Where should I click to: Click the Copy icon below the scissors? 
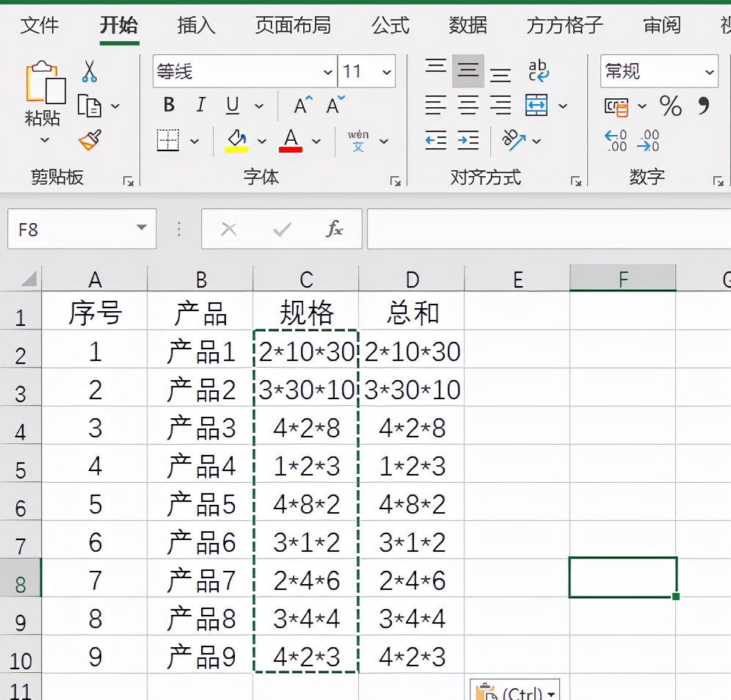(90, 105)
